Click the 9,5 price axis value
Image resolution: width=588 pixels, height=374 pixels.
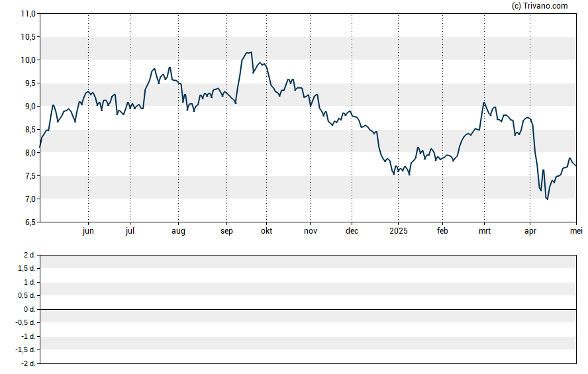(x=30, y=83)
